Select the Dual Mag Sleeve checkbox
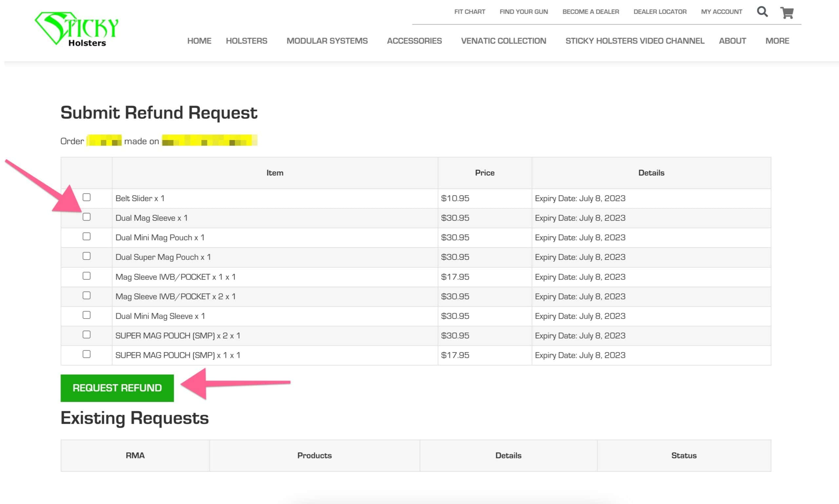 tap(87, 217)
